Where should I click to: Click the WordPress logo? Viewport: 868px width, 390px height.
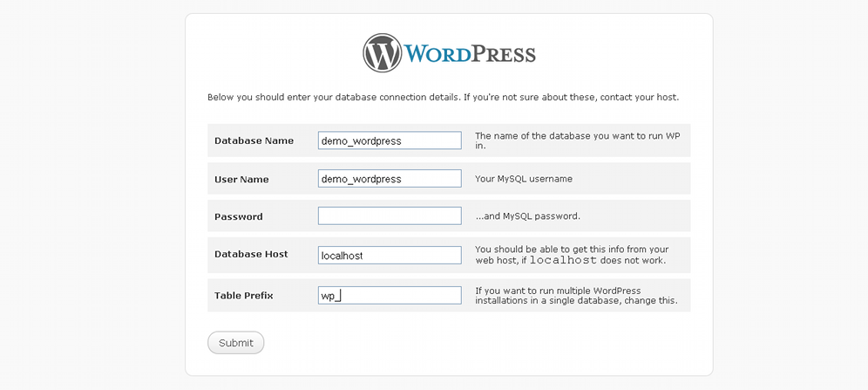[x=449, y=53]
